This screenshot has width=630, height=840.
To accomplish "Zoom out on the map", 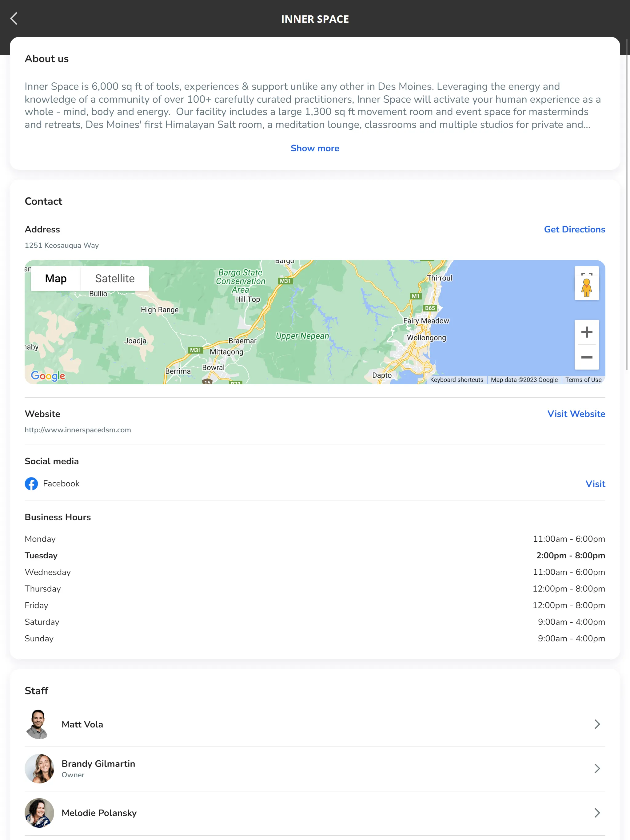I will (586, 357).
